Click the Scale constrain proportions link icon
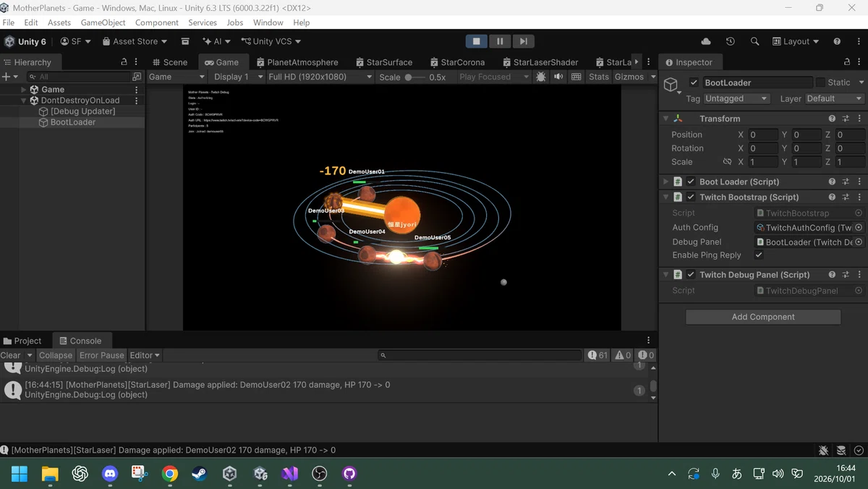868x489 pixels. pyautogui.click(x=728, y=162)
